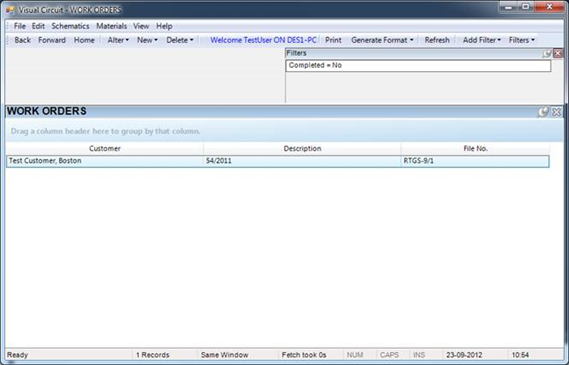Open the Edit menu
This screenshot has width=569, height=365.
[38, 26]
